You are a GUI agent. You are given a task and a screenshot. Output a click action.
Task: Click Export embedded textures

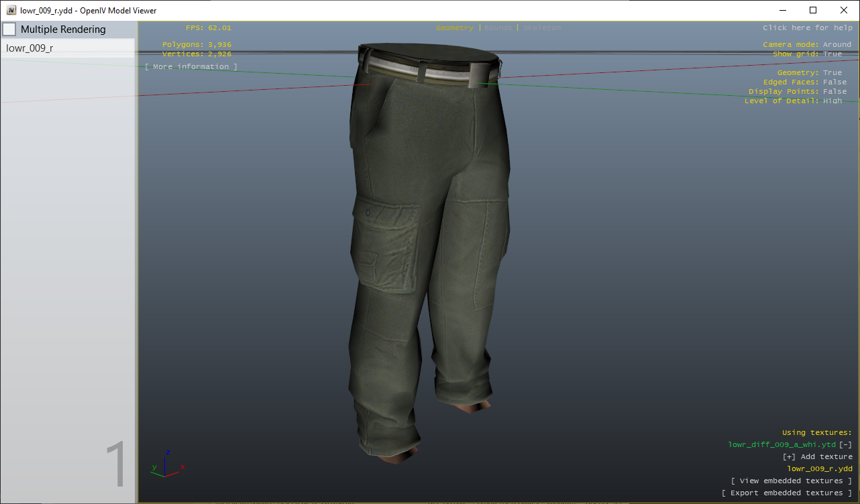pyautogui.click(x=788, y=493)
